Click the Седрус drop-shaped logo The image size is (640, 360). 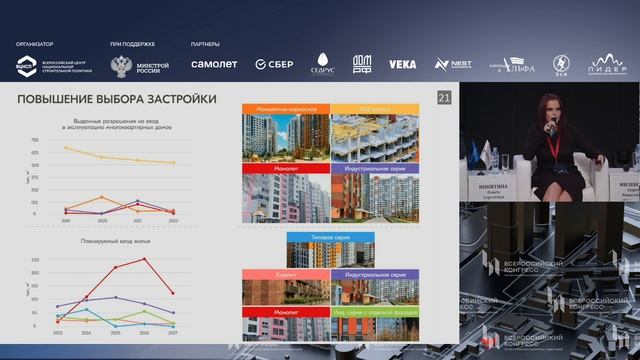tap(323, 63)
